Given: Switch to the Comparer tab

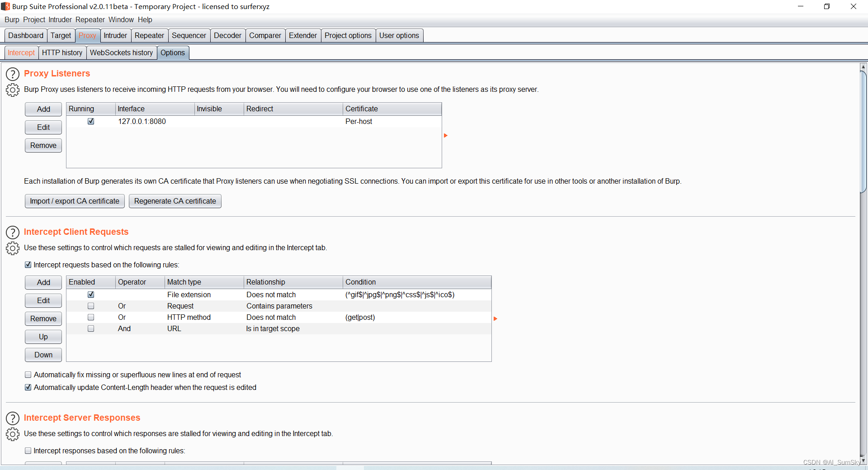Looking at the screenshot, I should click(265, 35).
